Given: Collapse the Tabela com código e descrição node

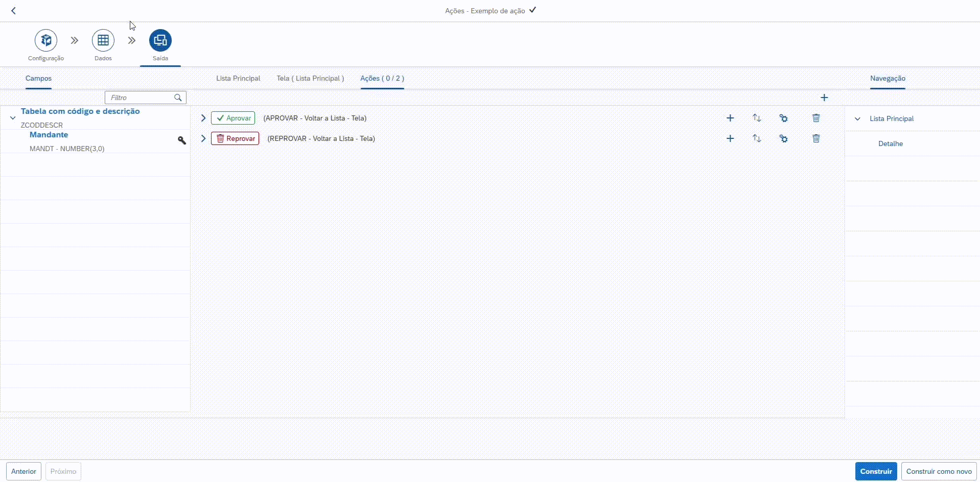Looking at the screenshot, I should [x=13, y=118].
